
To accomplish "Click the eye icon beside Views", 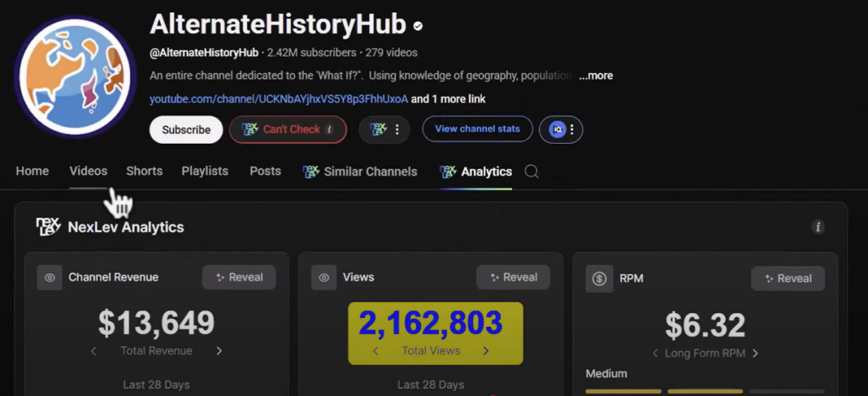I will point(324,278).
